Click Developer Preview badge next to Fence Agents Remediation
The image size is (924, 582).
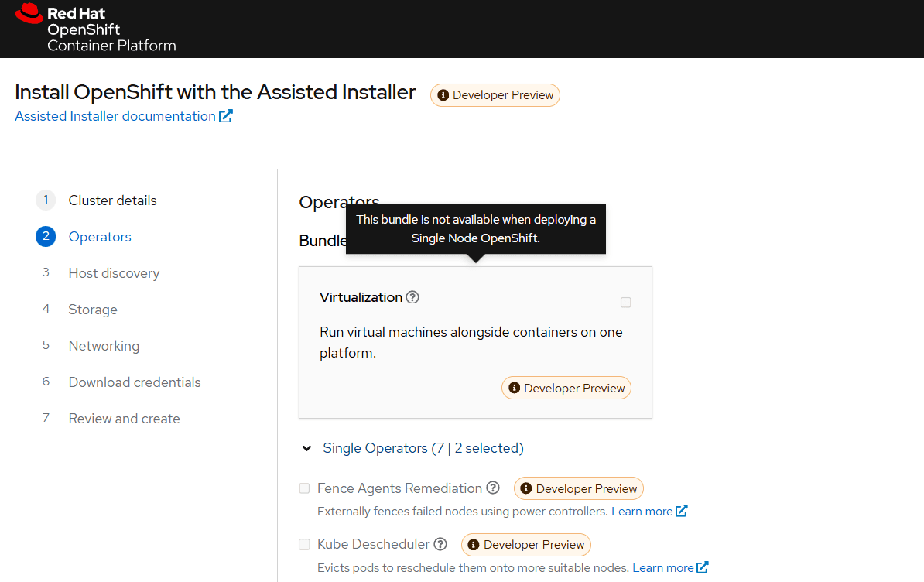pyautogui.click(x=579, y=488)
